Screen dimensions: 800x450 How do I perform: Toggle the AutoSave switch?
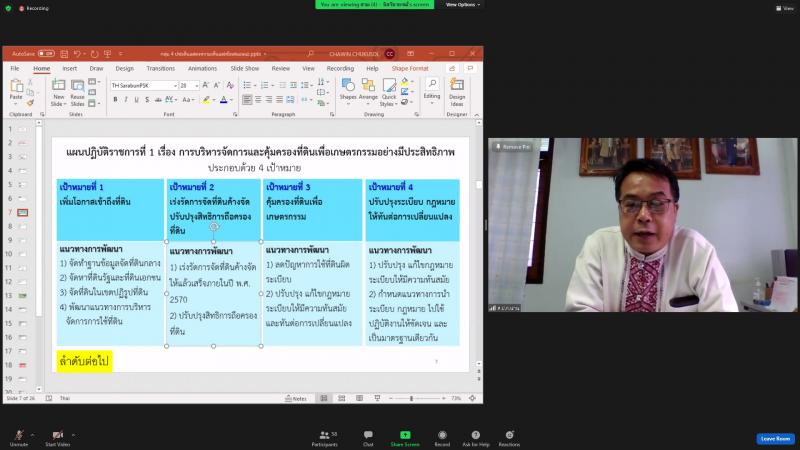pos(46,54)
